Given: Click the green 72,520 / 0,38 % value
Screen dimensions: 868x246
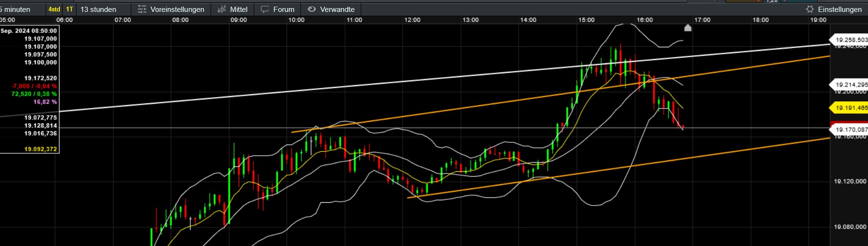Looking at the screenshot, I should tap(34, 94).
